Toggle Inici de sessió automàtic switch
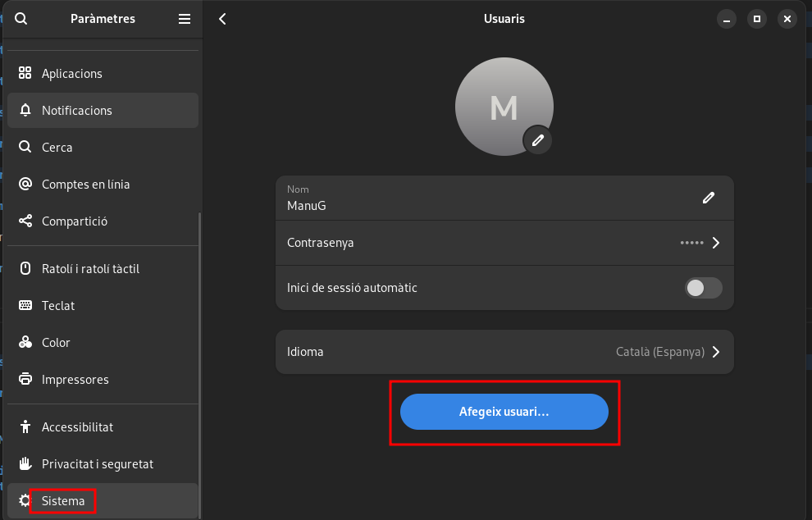 point(704,288)
